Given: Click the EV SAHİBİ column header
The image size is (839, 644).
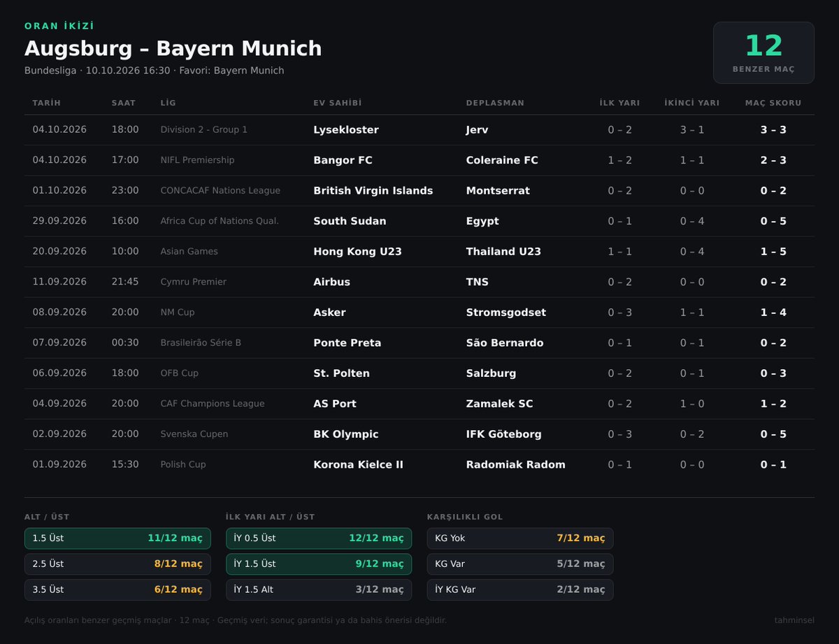Looking at the screenshot, I should (338, 103).
